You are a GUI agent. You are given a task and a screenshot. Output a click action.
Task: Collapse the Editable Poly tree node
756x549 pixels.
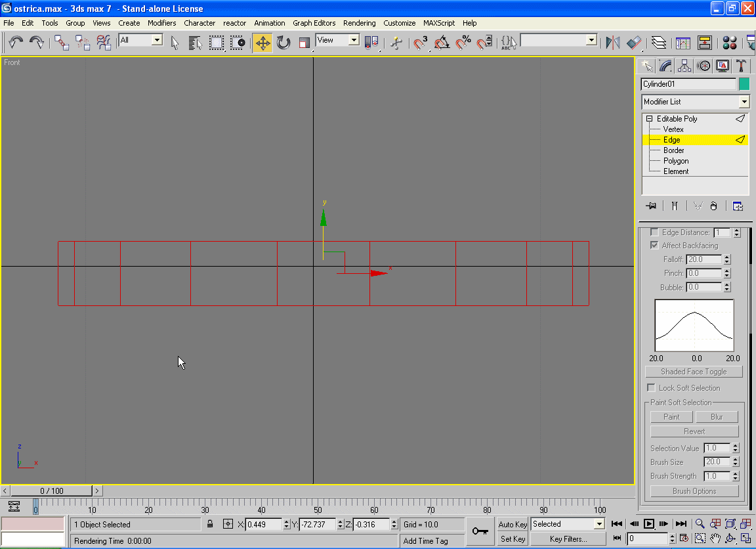pos(649,119)
